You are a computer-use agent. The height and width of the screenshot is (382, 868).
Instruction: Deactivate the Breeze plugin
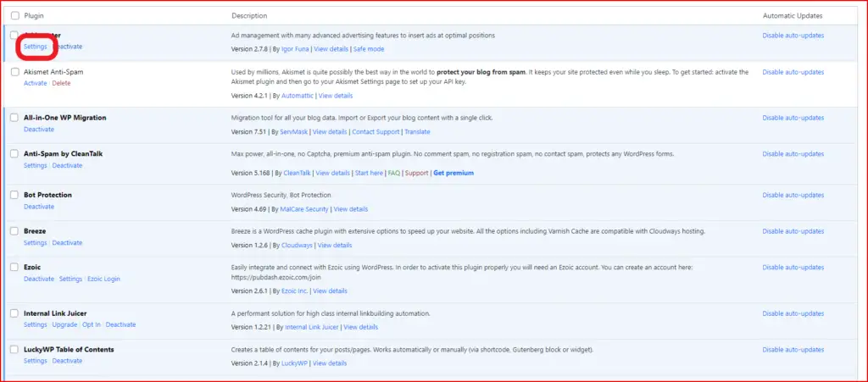(x=68, y=243)
